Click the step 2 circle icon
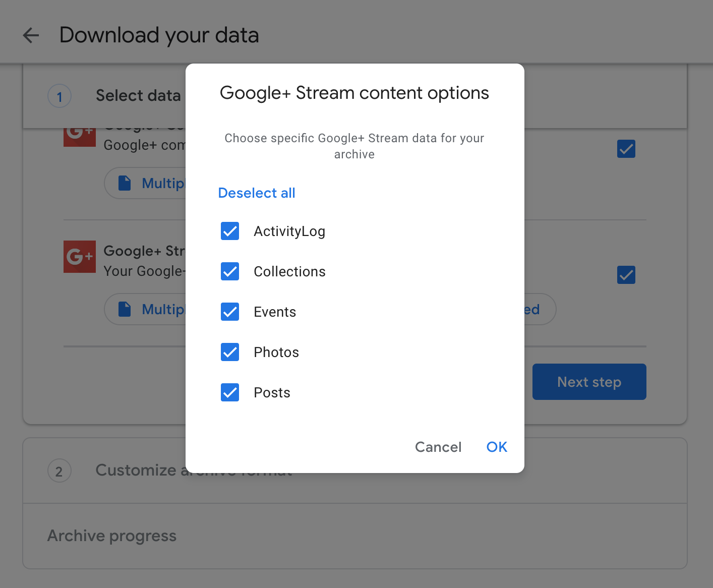Image resolution: width=713 pixels, height=588 pixels. pos(60,471)
